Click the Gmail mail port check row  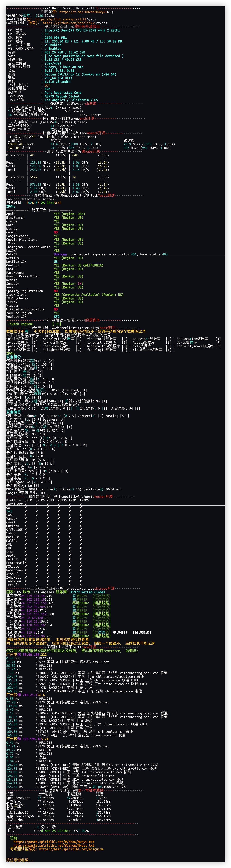pyautogui.click(x=44, y=522)
